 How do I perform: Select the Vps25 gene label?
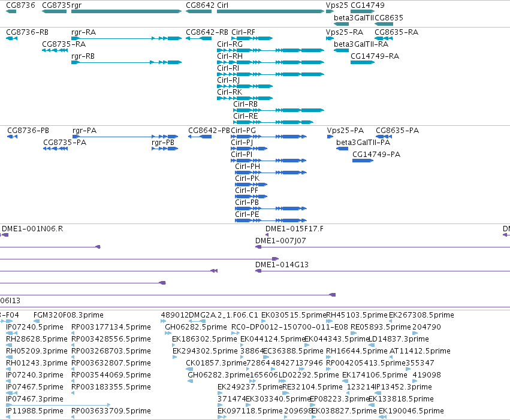pos(337,5)
